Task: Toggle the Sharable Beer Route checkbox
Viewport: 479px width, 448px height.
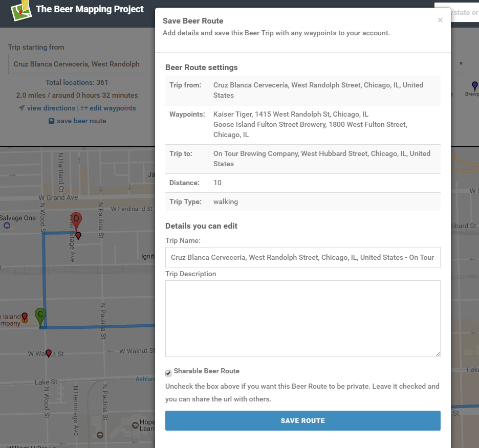Action: (168, 373)
